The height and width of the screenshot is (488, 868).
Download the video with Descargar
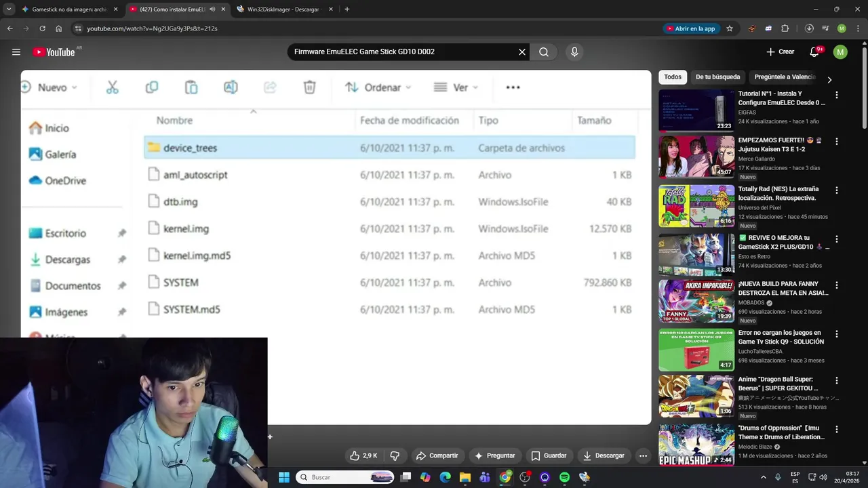[x=604, y=455]
